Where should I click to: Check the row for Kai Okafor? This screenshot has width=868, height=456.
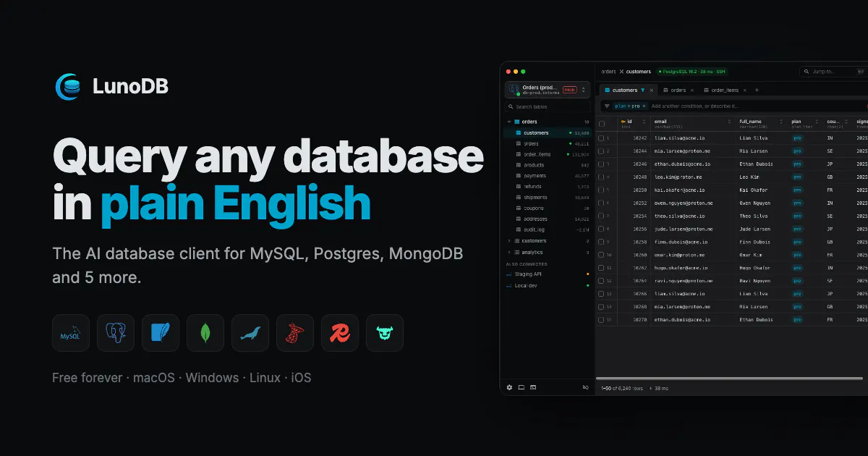pyautogui.click(x=602, y=190)
